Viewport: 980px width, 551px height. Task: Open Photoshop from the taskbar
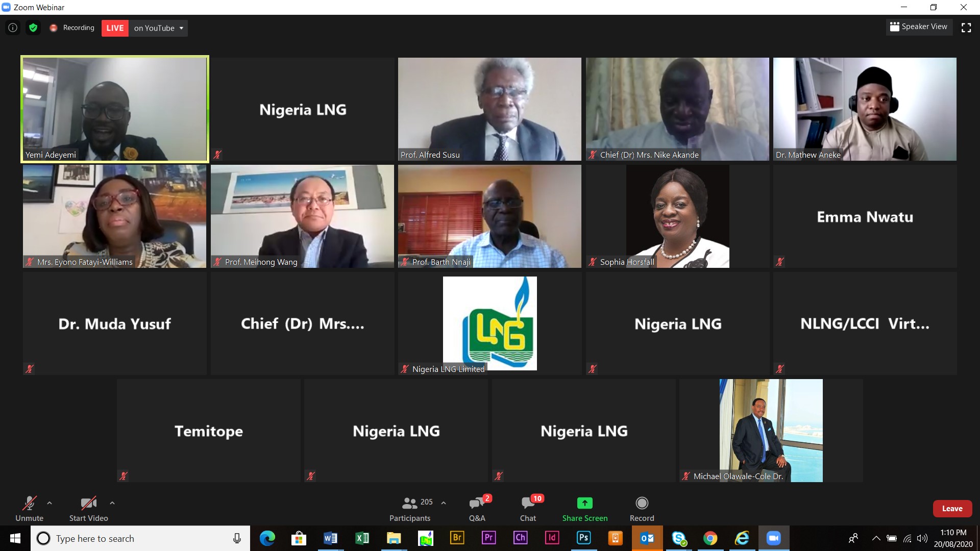[583, 538]
